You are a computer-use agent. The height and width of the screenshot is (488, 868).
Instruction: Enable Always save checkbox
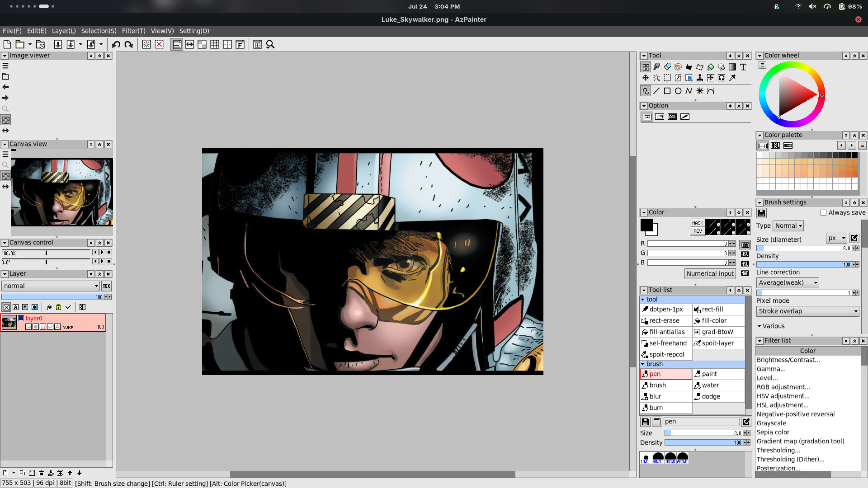point(823,213)
